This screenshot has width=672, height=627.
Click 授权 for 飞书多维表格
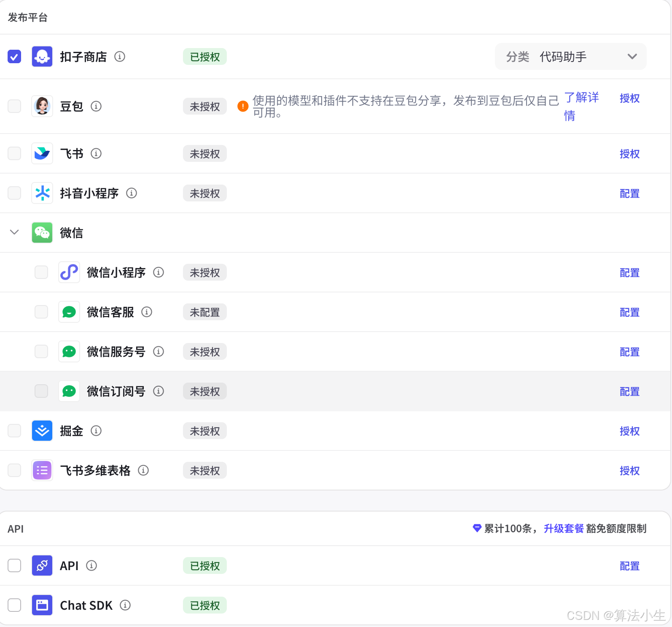(629, 471)
